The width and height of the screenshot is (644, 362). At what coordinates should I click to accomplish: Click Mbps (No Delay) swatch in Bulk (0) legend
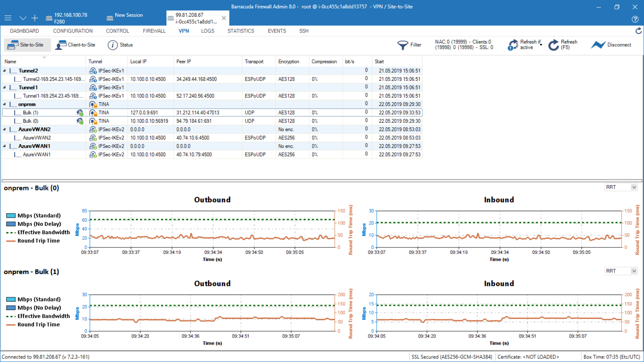[x=11, y=224]
